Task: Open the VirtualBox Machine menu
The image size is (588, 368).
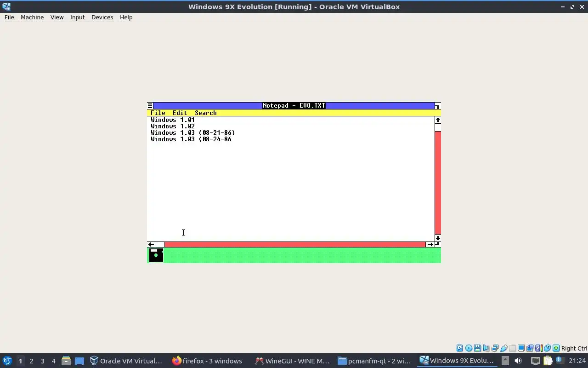Action: click(32, 17)
